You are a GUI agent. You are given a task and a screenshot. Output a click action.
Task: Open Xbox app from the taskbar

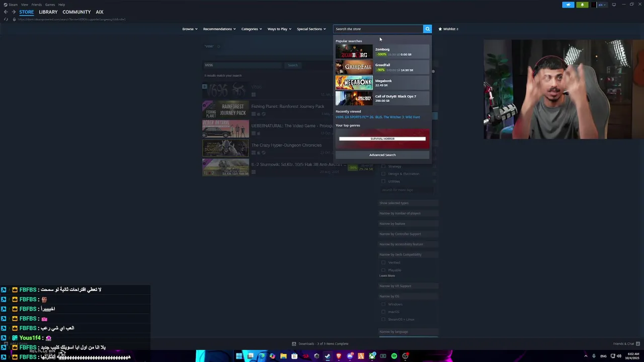(372, 356)
